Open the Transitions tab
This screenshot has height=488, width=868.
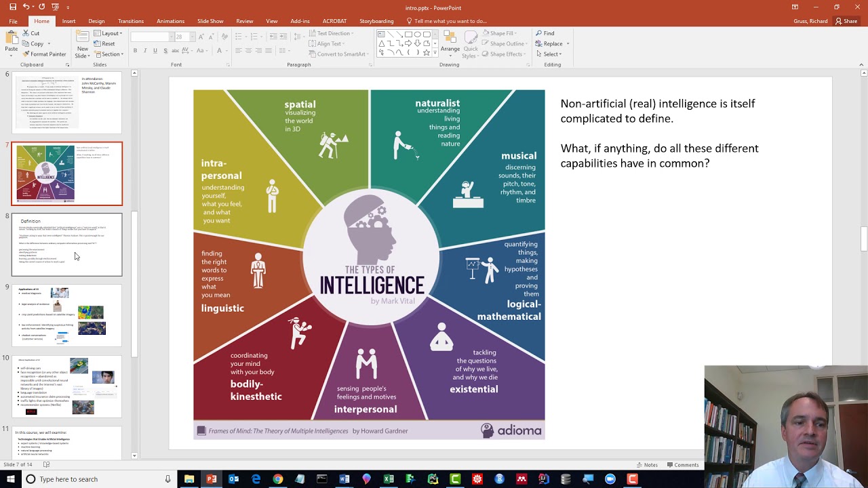[x=131, y=21]
